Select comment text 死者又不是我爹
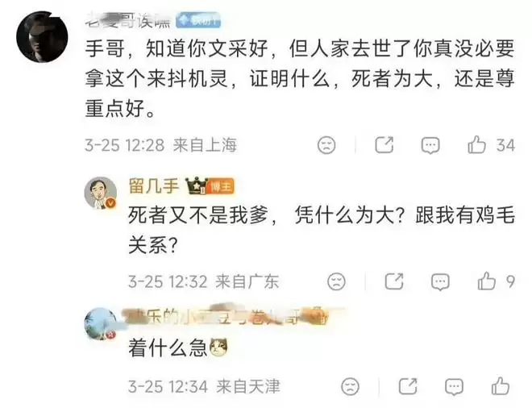This screenshot has width=532, height=408. 198,215
